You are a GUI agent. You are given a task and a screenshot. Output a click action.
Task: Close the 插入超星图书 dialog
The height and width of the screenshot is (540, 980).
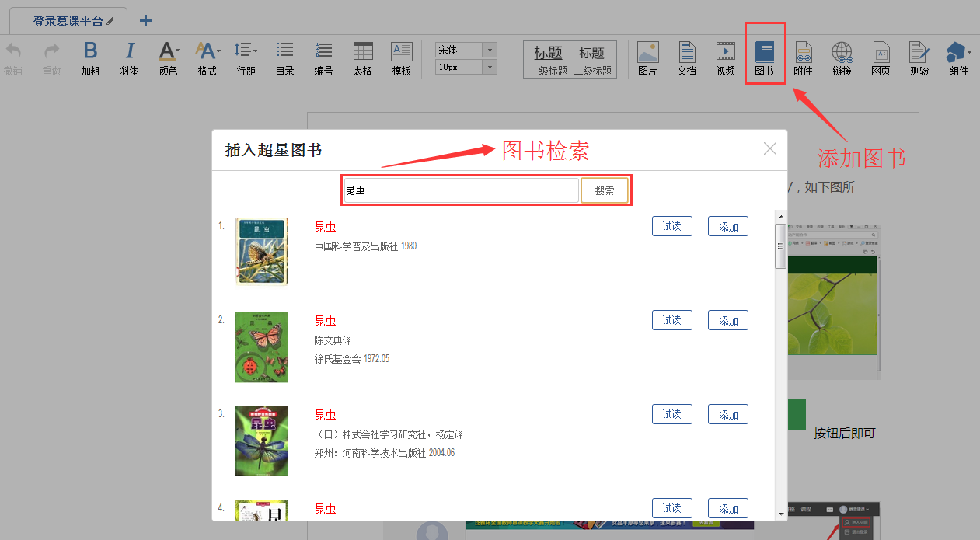click(x=769, y=148)
